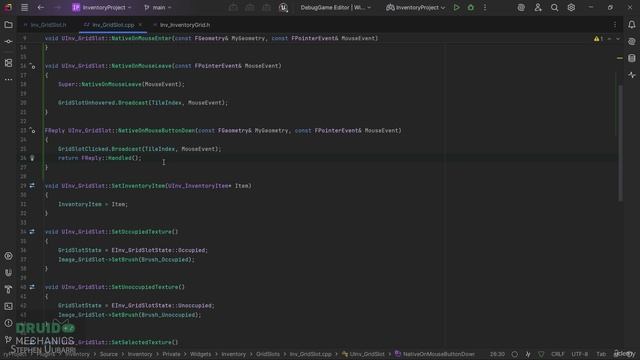The width and height of the screenshot is (640, 360).
Task: Open Code With Me user icon
Action: 538,7
